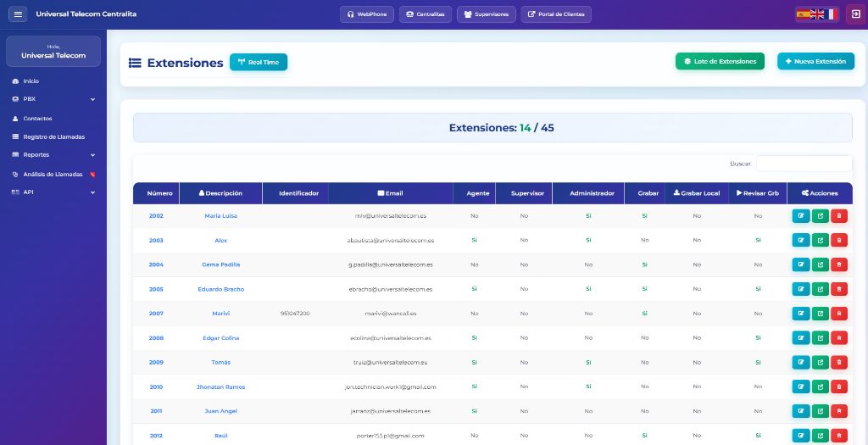Click the Buscar search field

coord(804,164)
